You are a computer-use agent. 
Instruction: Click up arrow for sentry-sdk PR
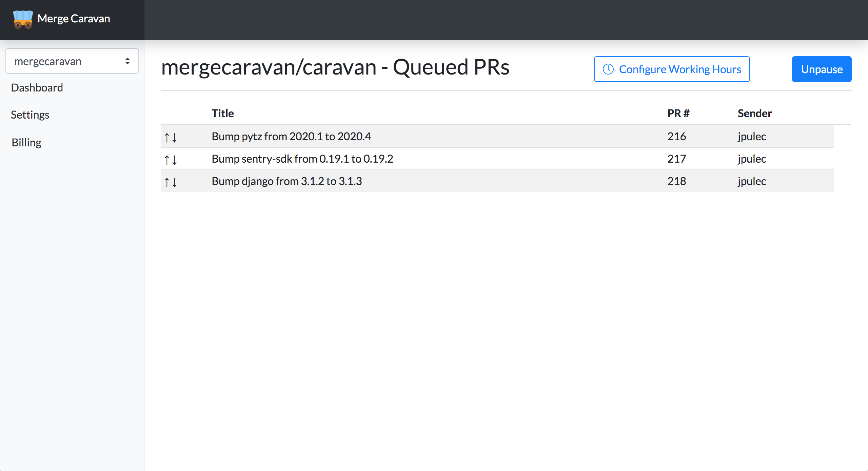[167, 160]
